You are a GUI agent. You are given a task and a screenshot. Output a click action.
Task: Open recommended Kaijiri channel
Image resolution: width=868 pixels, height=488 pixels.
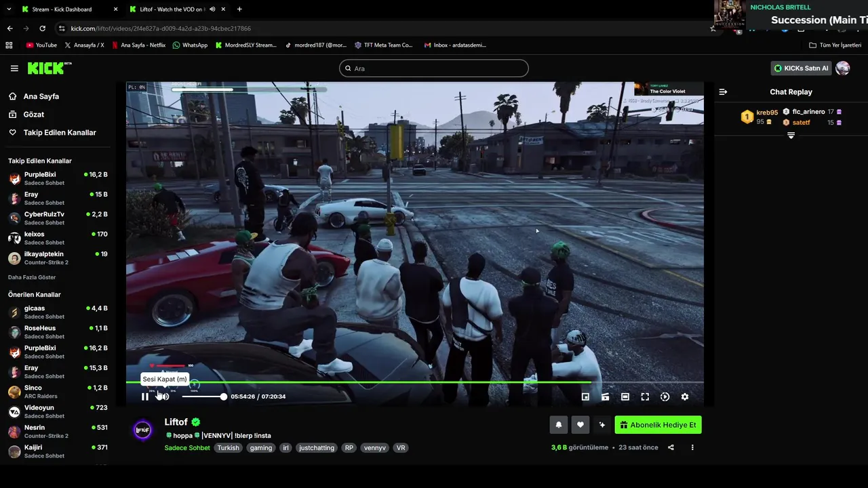click(x=58, y=451)
